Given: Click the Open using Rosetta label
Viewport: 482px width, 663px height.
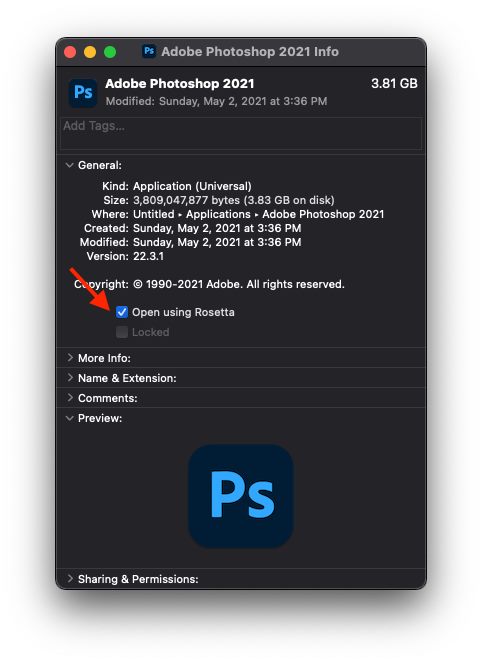Looking at the screenshot, I should pos(183,312).
